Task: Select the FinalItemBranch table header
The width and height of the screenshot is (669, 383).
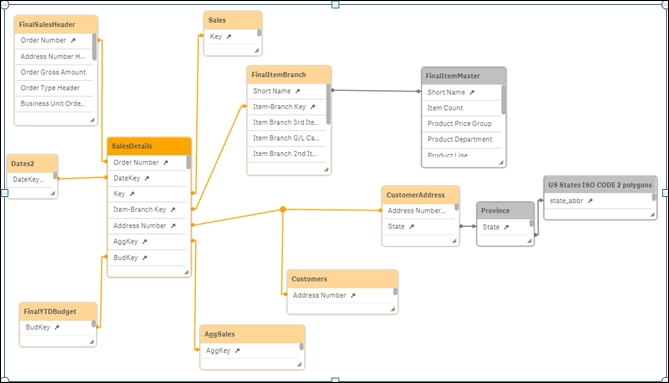Action: pos(289,75)
